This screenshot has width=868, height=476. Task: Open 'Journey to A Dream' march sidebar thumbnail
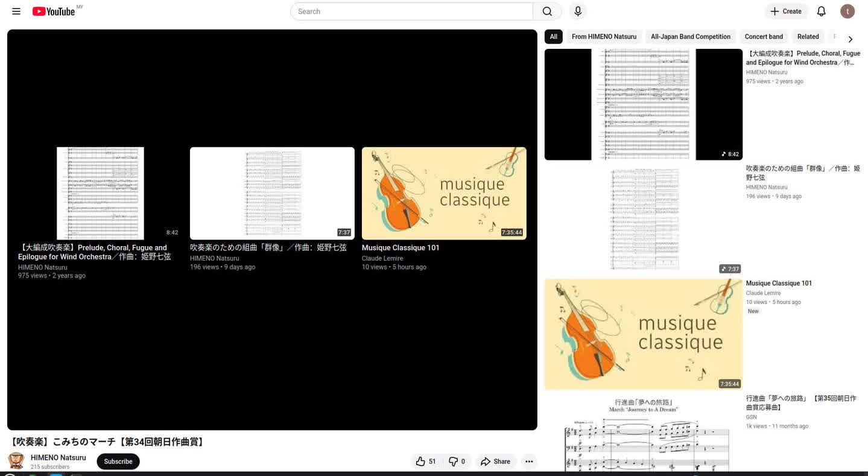coord(643,433)
